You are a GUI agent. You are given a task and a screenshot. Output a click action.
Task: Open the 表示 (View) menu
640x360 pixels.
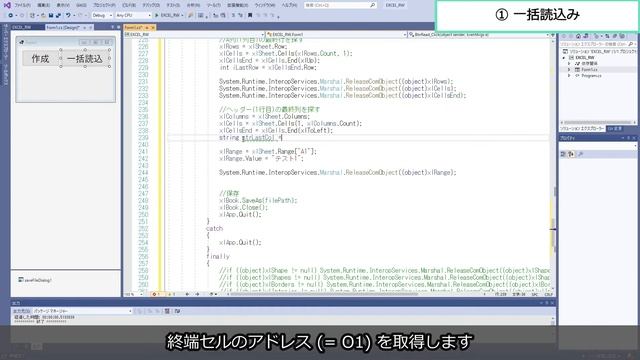click(x=63, y=5)
